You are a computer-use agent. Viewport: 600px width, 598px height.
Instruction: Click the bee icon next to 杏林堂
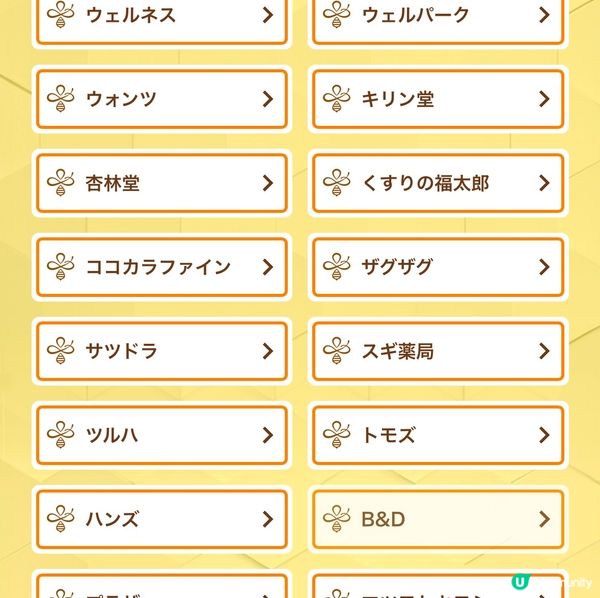60,182
